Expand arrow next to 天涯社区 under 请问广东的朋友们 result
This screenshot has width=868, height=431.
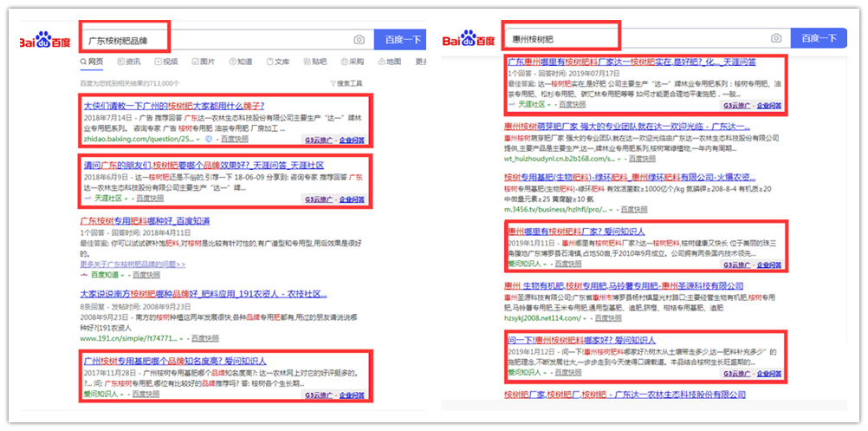pos(126,199)
